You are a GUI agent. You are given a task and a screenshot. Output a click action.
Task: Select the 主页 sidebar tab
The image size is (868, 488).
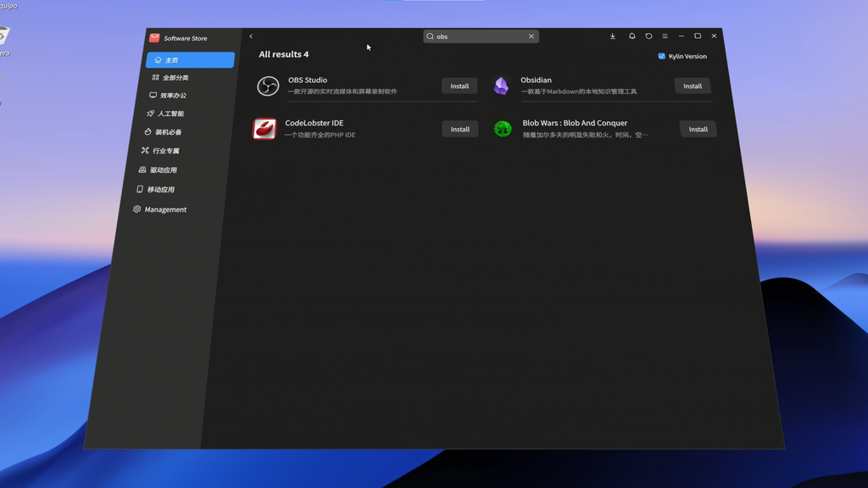(190, 60)
